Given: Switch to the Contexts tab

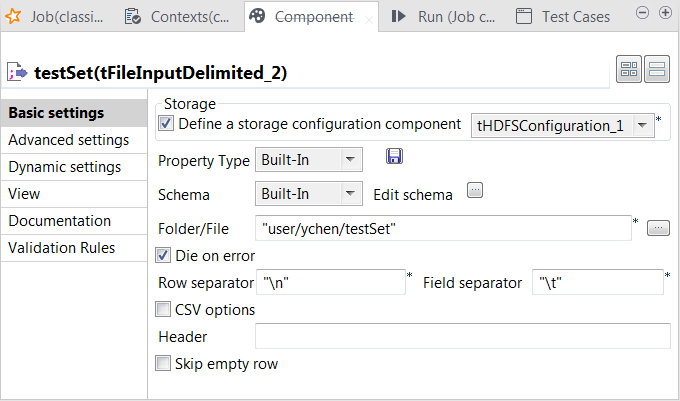Looking at the screenshot, I should (178, 17).
